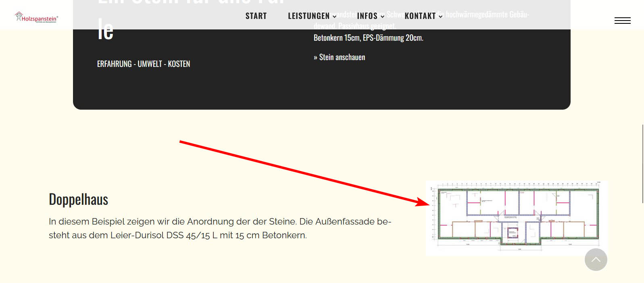Click the Leier-Durisol DSS 45/15 paragraph
Viewport: 644px width, 283px height.
pos(220,228)
